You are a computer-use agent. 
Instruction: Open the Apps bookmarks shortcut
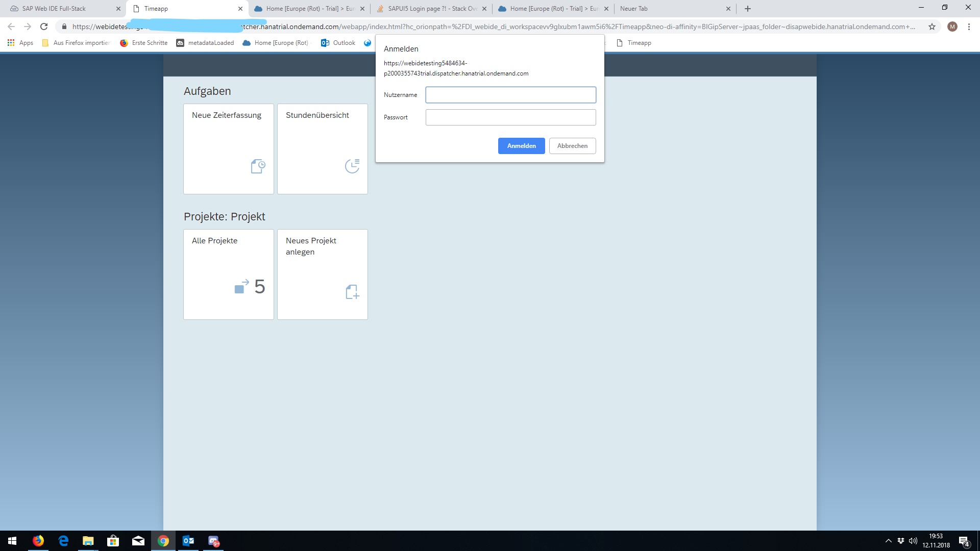pos(20,43)
